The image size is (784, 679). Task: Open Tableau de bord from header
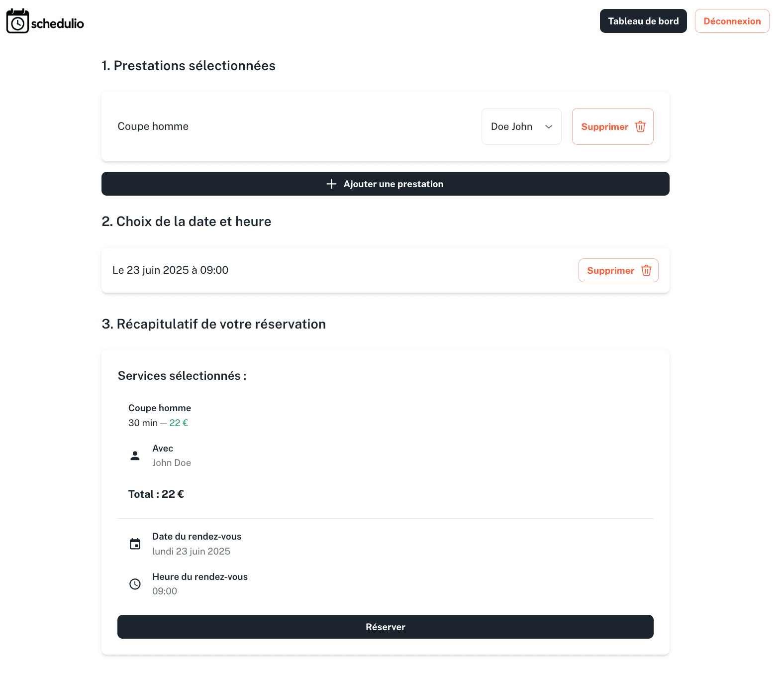pos(643,21)
